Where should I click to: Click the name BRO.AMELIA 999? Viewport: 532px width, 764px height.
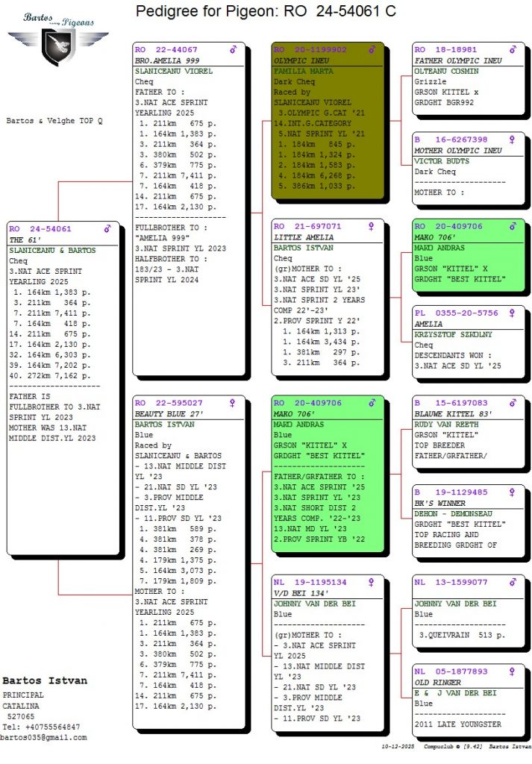(x=166, y=60)
